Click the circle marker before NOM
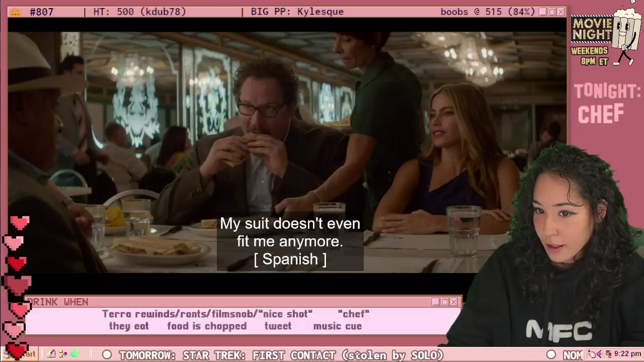Screen dimensions: 644x362 click(x=551, y=355)
